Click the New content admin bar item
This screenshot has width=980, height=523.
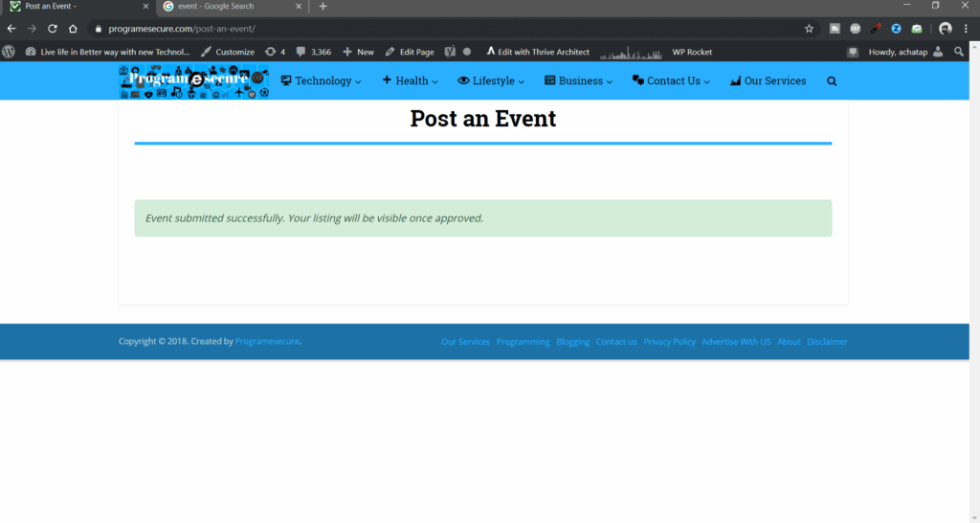click(358, 52)
